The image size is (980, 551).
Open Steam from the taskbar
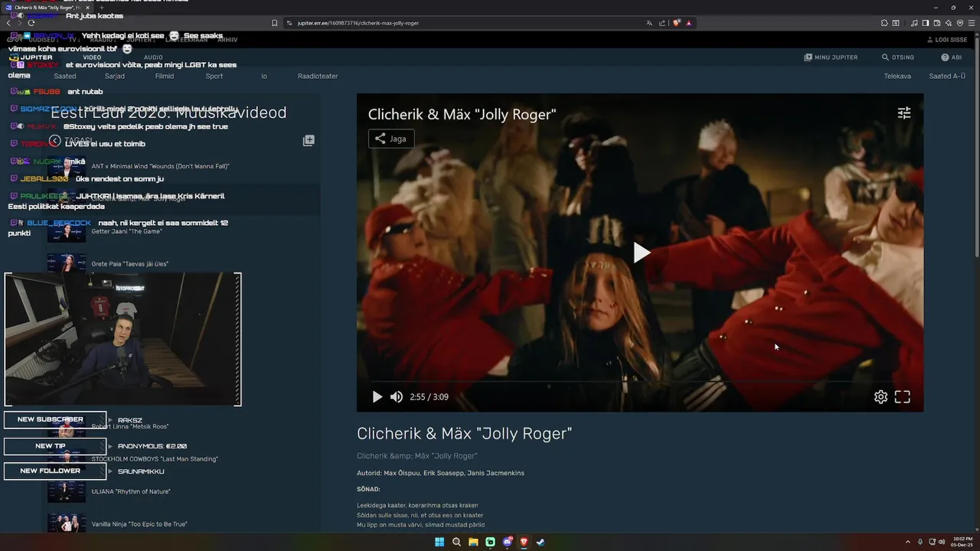[541, 542]
